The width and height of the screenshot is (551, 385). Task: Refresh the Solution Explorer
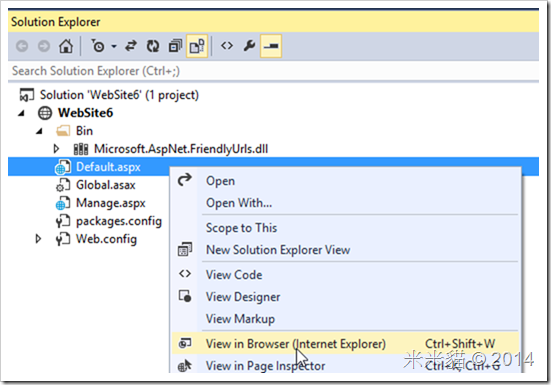153,46
